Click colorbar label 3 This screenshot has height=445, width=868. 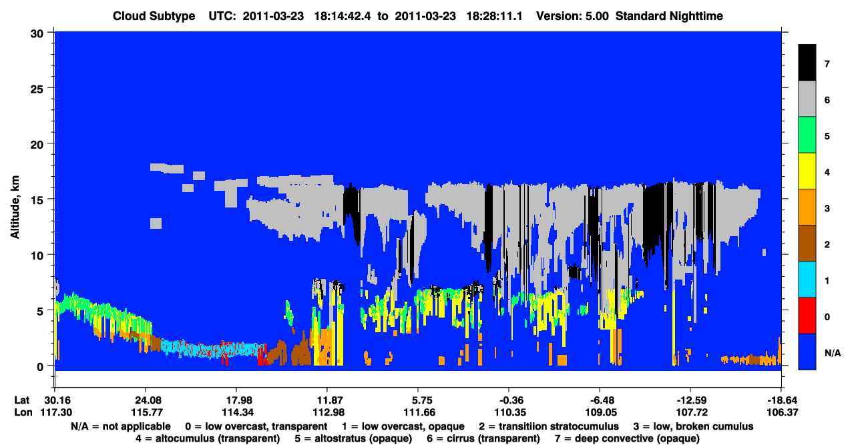click(827, 209)
